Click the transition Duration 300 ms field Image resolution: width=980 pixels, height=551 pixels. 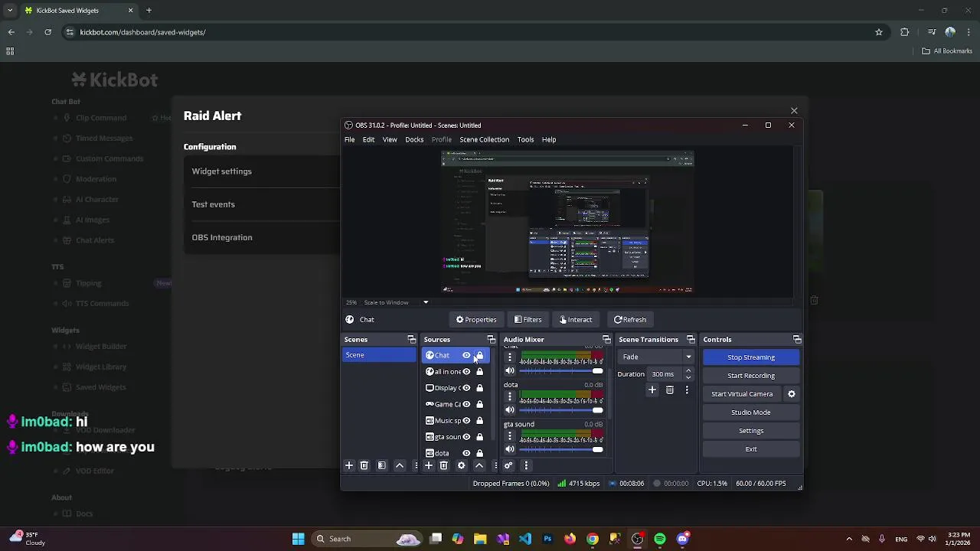(x=665, y=374)
